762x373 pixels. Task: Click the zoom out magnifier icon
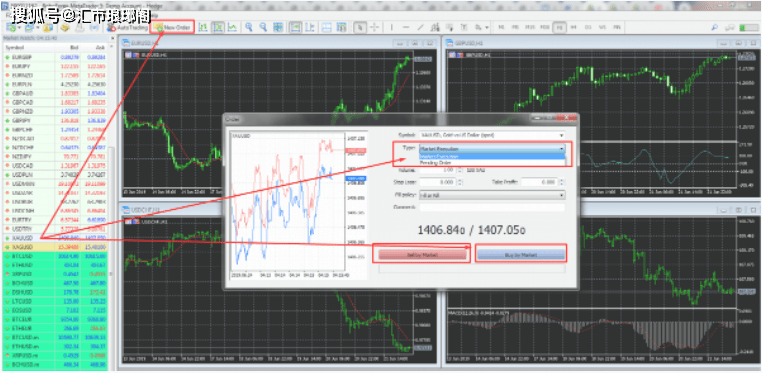pos(263,27)
